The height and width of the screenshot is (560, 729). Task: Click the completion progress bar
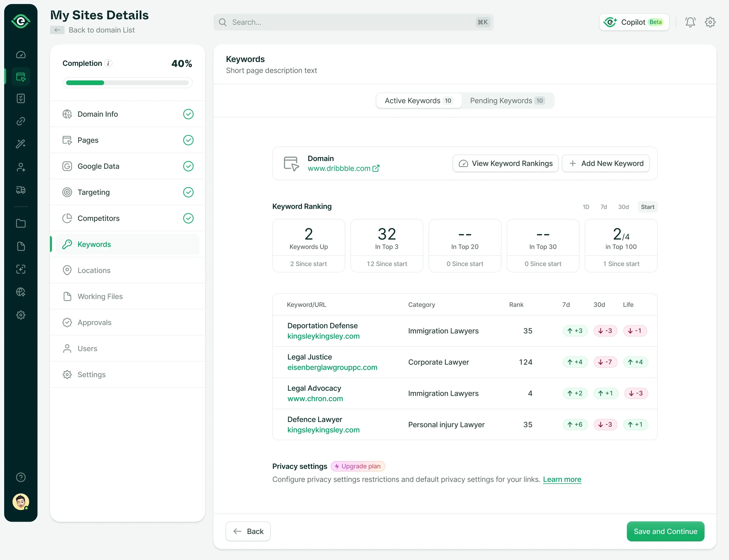pyautogui.click(x=127, y=83)
